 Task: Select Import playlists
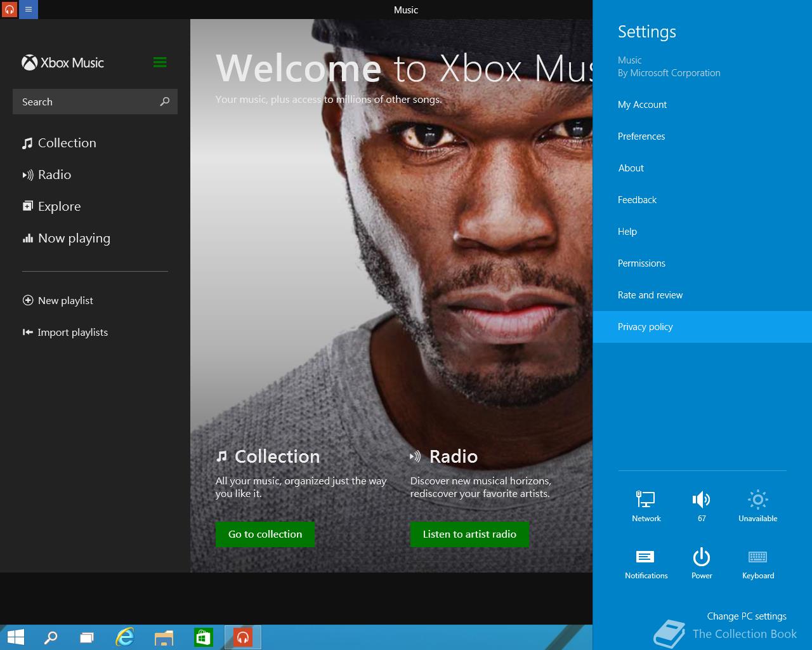pos(65,332)
